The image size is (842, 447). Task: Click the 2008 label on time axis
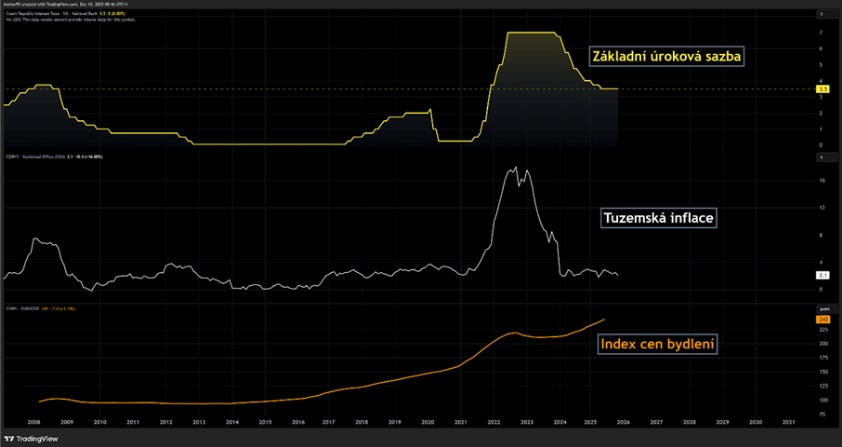click(x=33, y=423)
